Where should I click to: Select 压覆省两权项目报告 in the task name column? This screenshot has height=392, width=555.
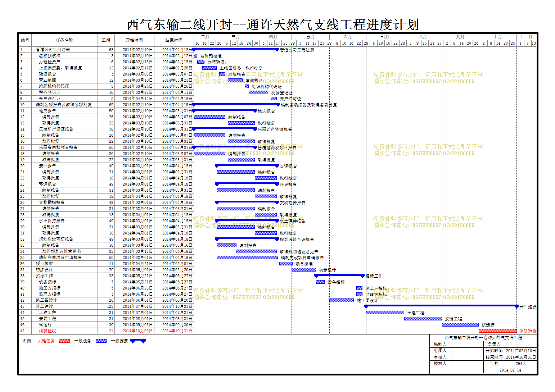[x=58, y=147]
